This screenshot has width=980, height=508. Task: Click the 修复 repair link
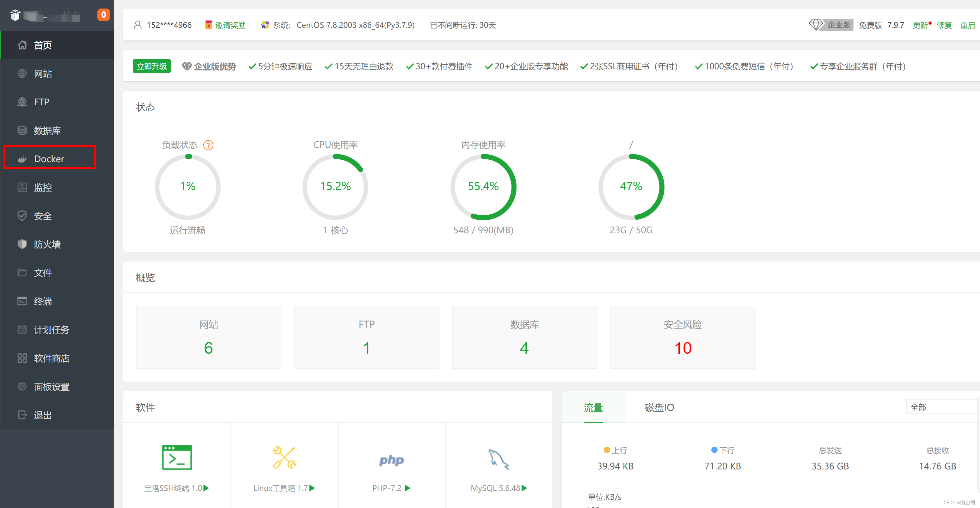944,25
